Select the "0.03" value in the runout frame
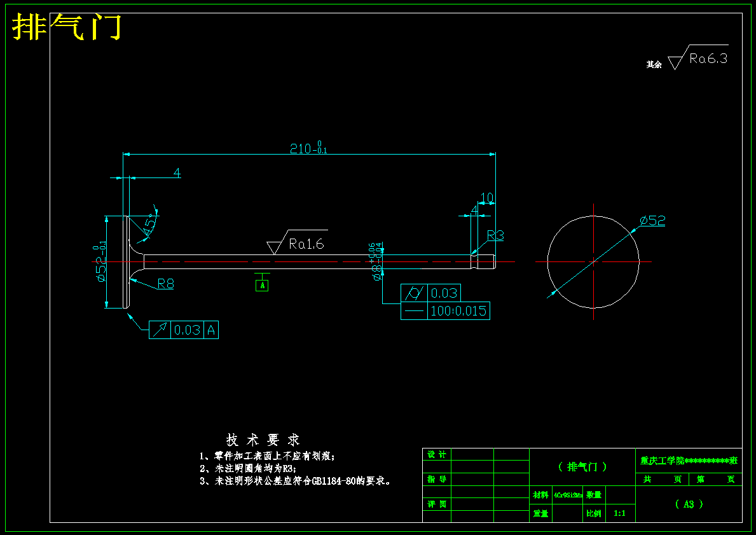 tap(187, 330)
